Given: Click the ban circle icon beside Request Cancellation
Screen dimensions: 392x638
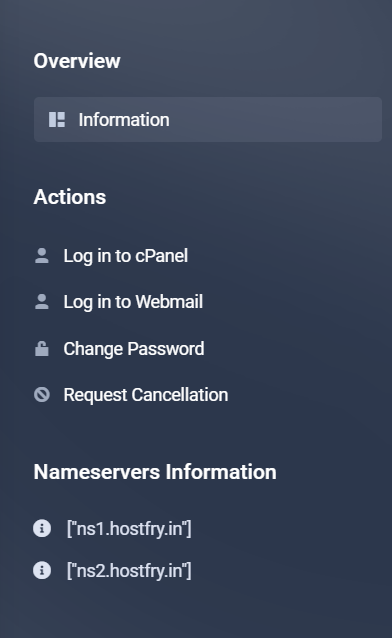Looking at the screenshot, I should 42,395.
